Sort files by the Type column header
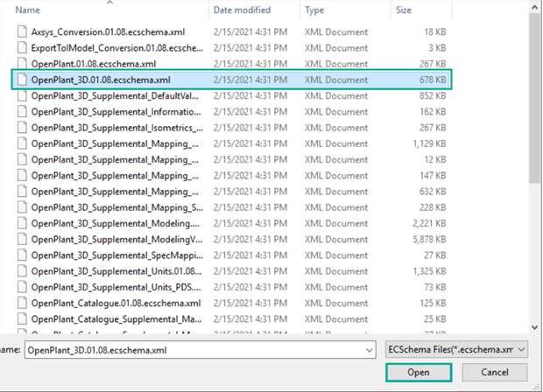The image size is (543, 392). point(314,10)
